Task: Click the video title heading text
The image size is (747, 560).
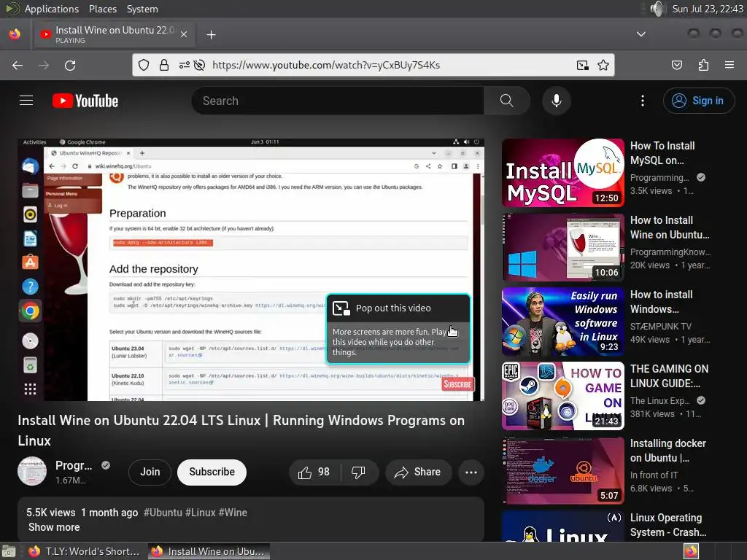Action: pyautogui.click(x=241, y=430)
